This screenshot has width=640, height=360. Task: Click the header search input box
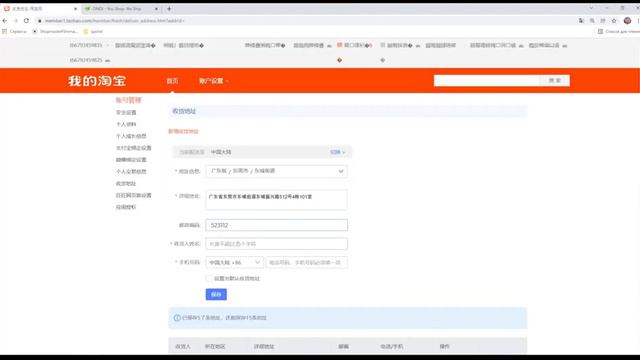tap(487, 80)
